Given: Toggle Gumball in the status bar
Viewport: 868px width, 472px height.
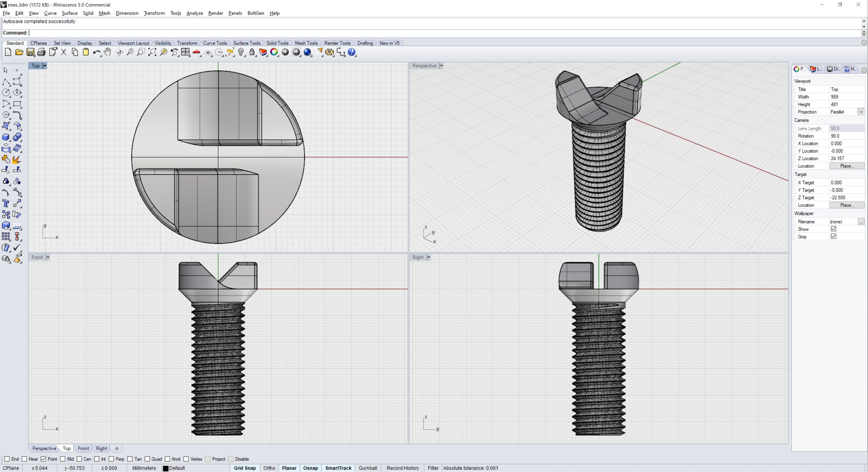Looking at the screenshot, I should (x=368, y=468).
